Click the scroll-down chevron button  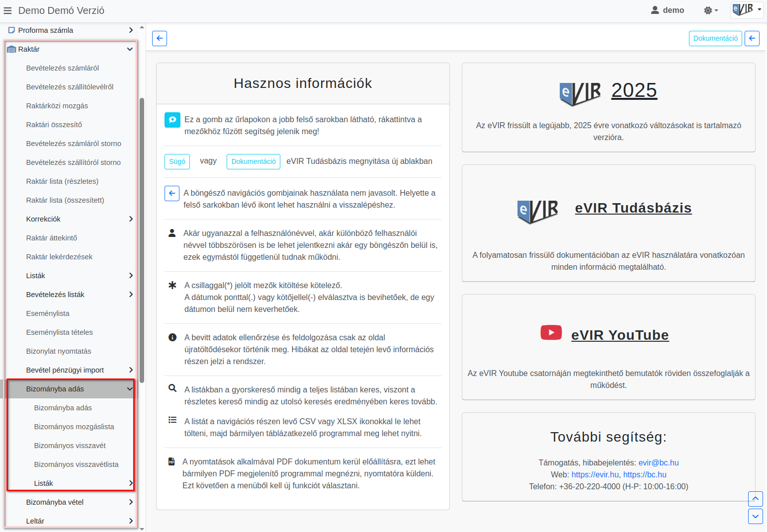[756, 516]
